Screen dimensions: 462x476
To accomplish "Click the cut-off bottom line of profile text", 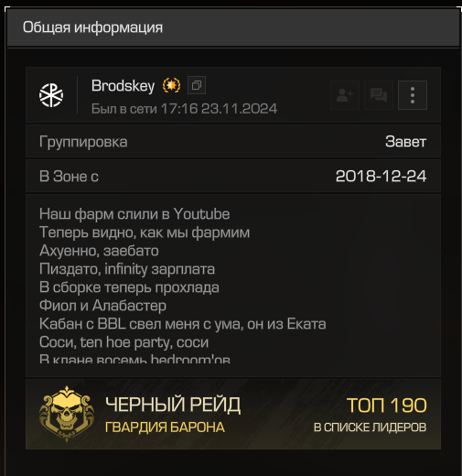I will [x=134, y=359].
